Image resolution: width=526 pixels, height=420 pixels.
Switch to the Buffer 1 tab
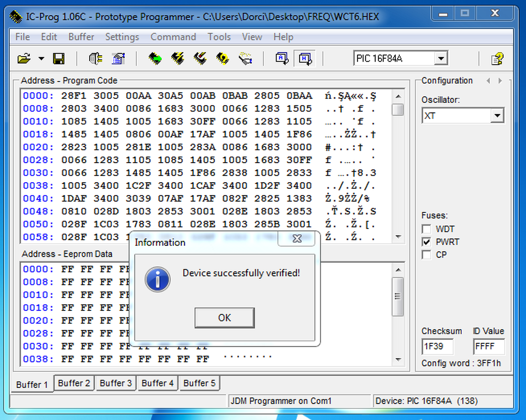coord(32,384)
